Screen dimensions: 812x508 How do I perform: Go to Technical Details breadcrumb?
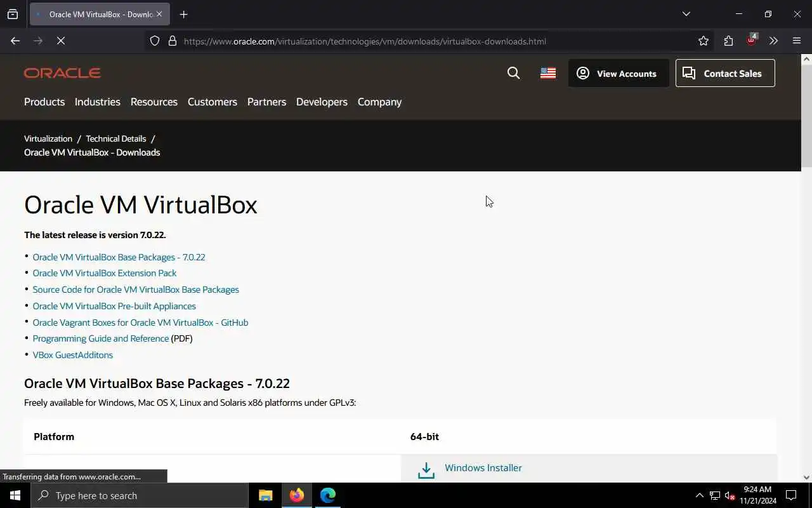(x=116, y=138)
